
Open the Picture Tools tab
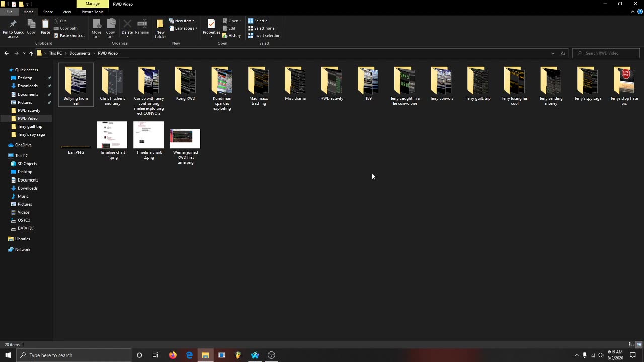[x=92, y=12]
